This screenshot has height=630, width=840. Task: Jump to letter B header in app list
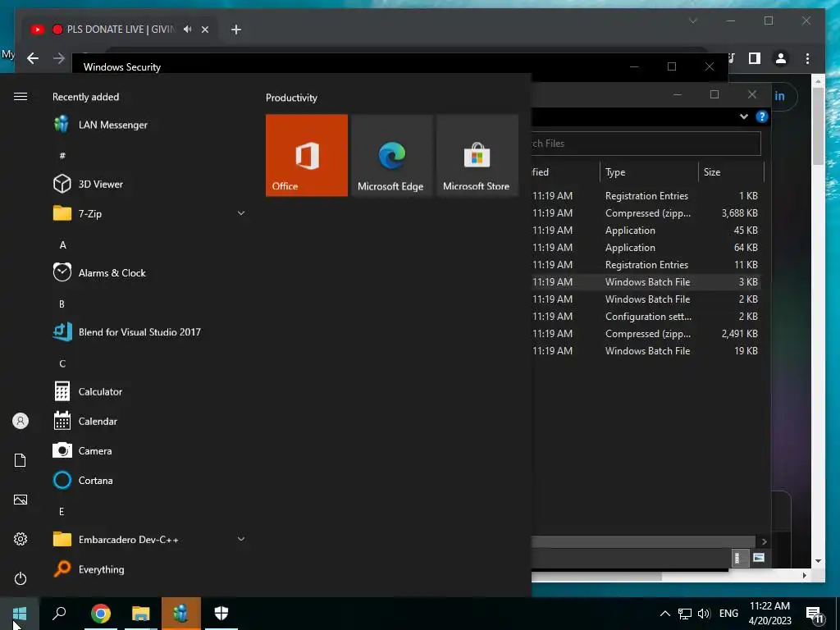tap(62, 304)
